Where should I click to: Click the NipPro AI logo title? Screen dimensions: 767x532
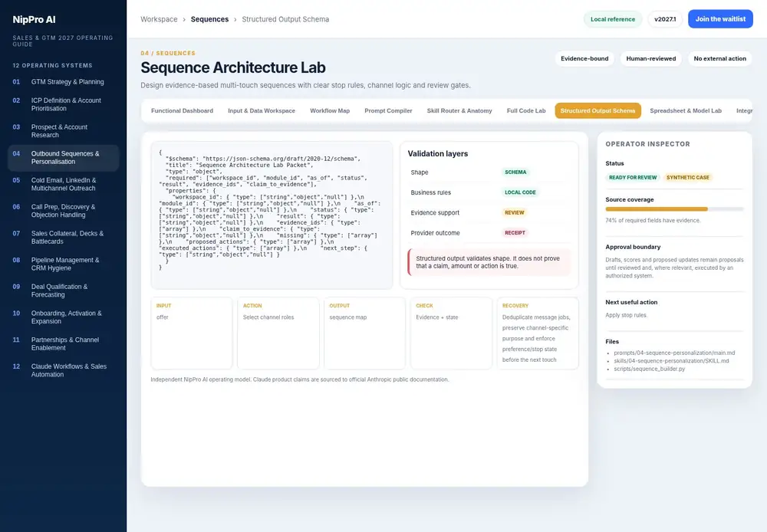tap(35, 20)
